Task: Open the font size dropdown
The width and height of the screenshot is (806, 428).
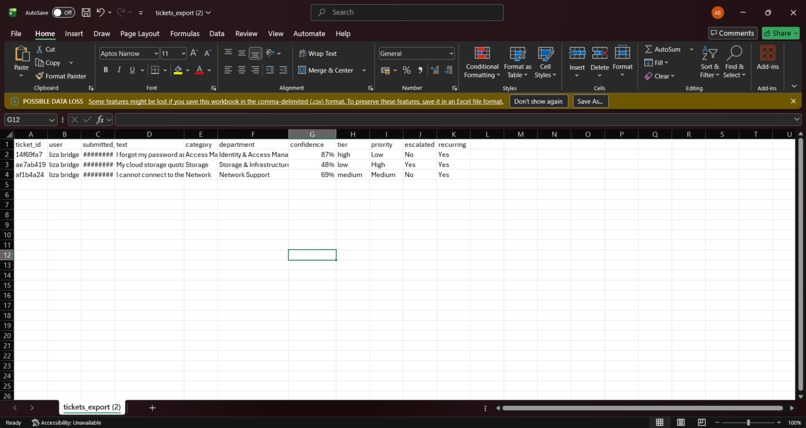Action: (x=184, y=53)
